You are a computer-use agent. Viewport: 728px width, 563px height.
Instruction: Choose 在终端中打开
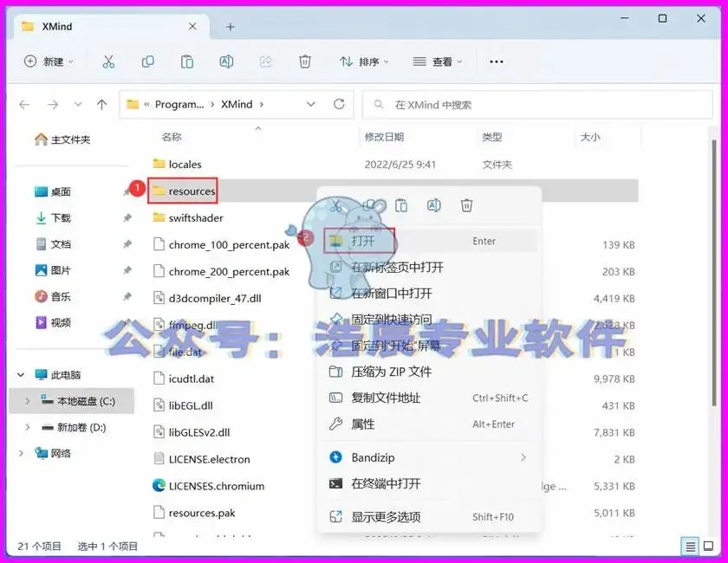point(430,483)
